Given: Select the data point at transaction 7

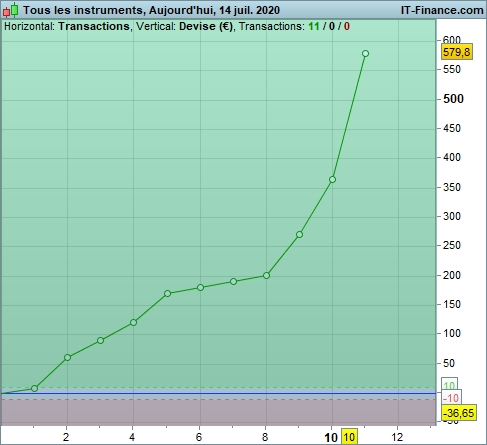Looking at the screenshot, I should tap(233, 282).
